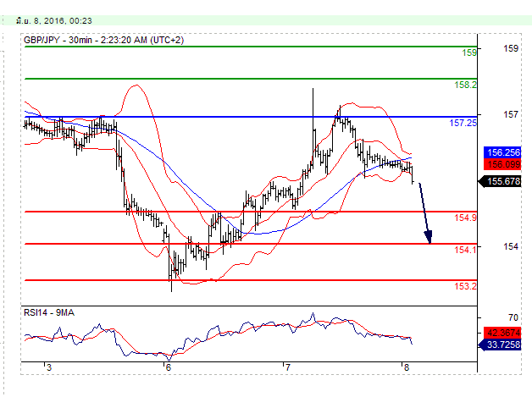
Task: Click the RSI axis level 70
Action: point(513,317)
